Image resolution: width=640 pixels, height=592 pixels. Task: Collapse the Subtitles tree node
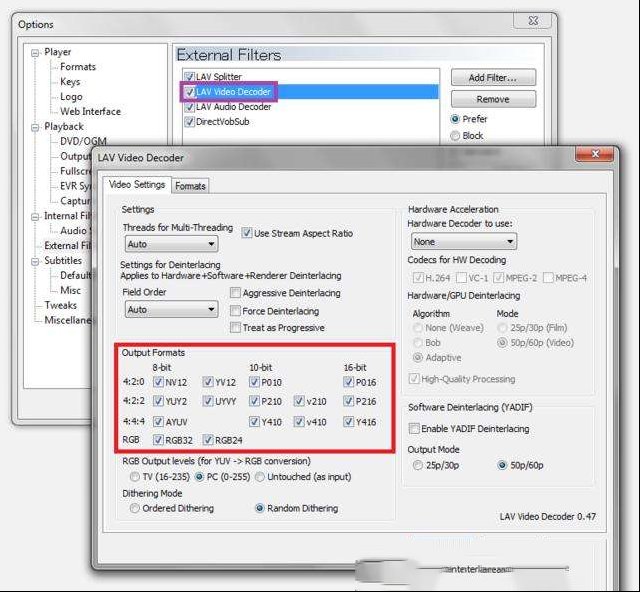(36, 261)
